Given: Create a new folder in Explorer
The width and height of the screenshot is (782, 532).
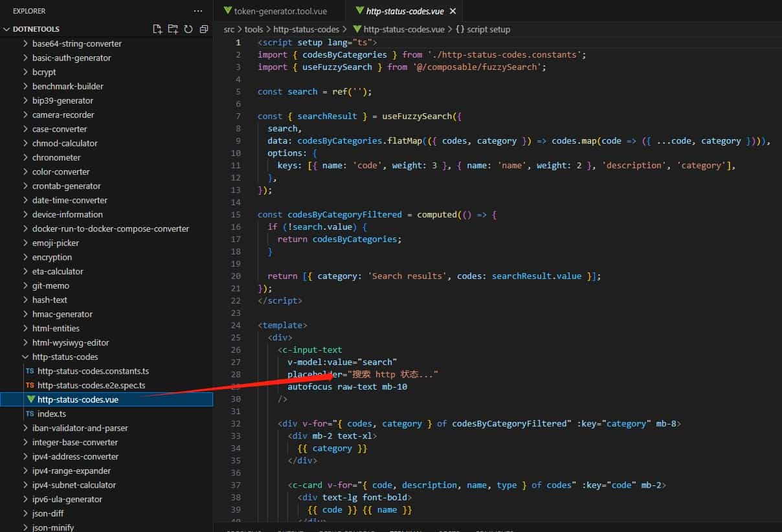Looking at the screenshot, I should click(x=173, y=29).
